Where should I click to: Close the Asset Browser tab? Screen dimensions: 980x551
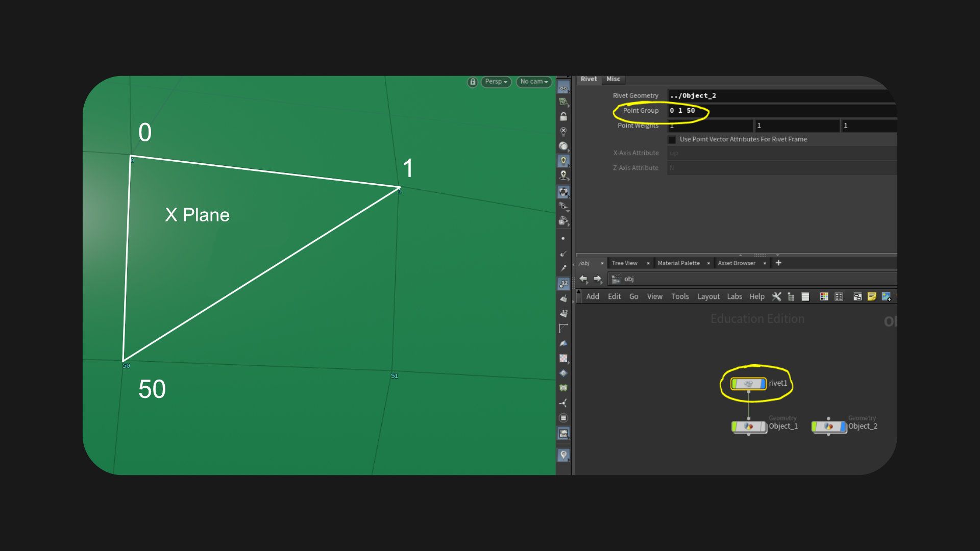765,263
